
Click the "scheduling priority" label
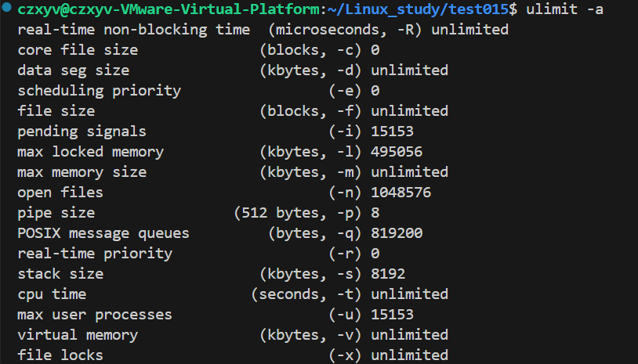click(100, 91)
